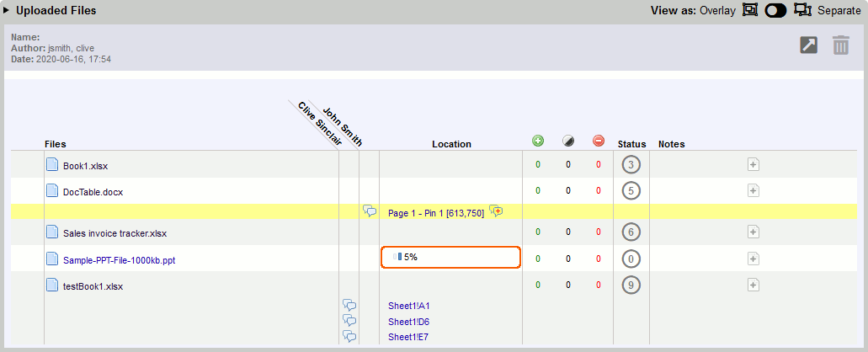Expand notes plus for testBook1.xlsx
868x352 pixels.
tap(754, 285)
